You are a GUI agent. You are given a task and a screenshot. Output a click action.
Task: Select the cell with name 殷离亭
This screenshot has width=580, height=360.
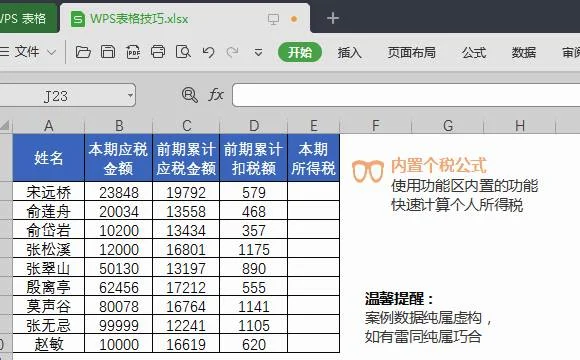click(x=48, y=287)
